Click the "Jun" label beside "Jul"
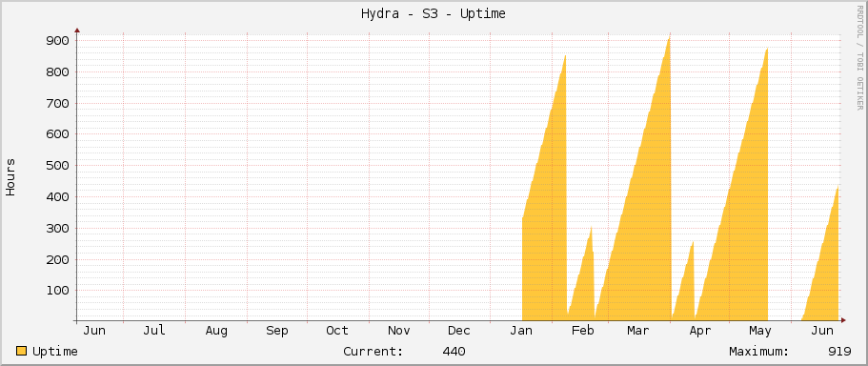Screen dimensions: 868x366 coord(94,331)
